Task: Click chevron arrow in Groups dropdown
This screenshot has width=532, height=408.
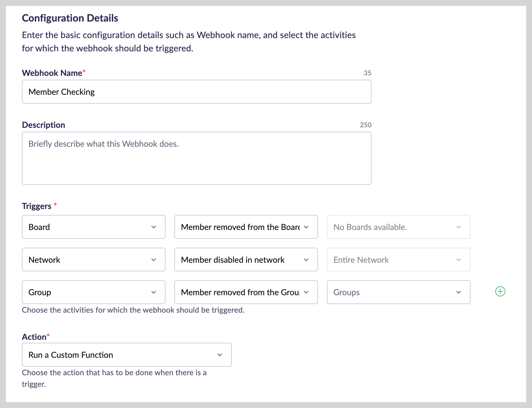Action: 459,292
